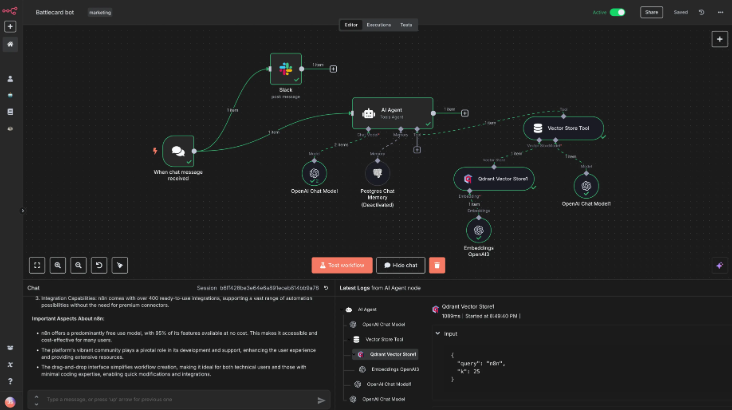Click the Slack node icon
The height and width of the screenshot is (410, 732).
[x=285, y=70]
